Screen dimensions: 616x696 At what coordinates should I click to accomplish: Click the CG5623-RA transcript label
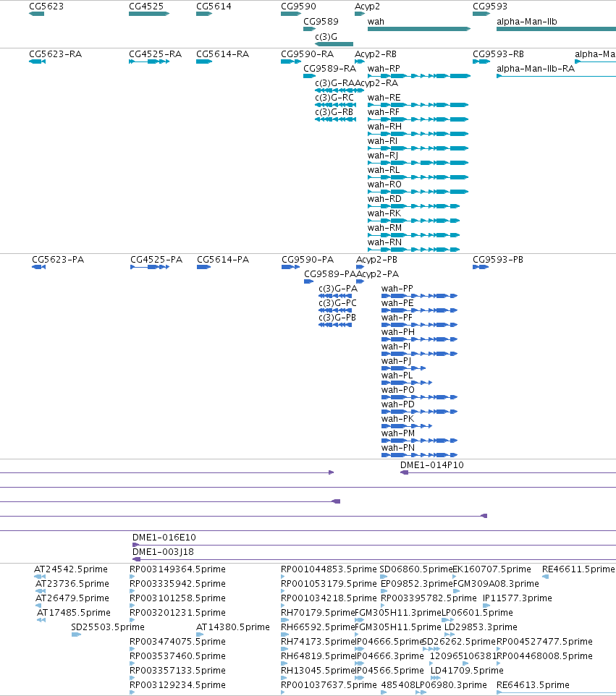click(x=56, y=54)
